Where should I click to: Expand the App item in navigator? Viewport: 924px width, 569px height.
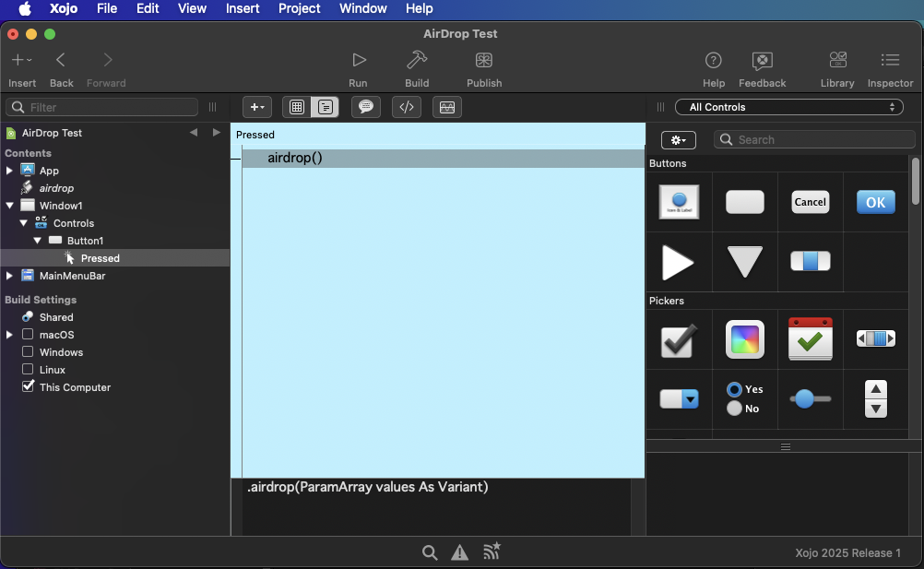[9, 171]
